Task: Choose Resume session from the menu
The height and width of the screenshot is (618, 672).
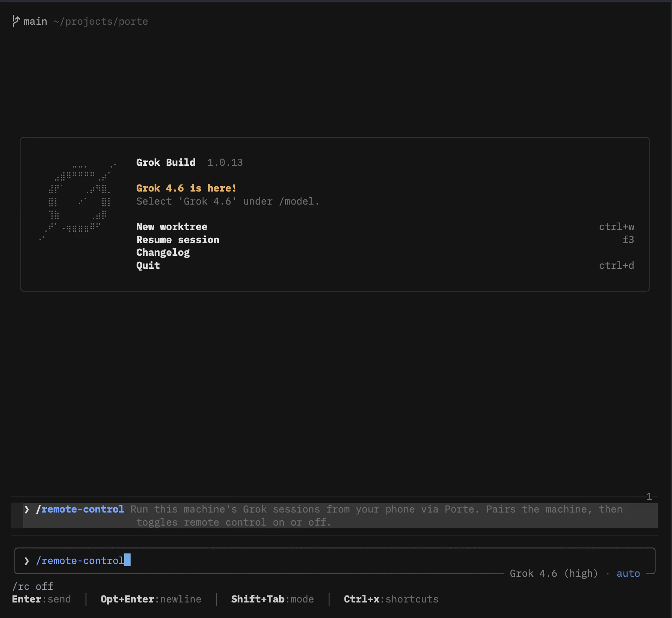Action: (178, 240)
